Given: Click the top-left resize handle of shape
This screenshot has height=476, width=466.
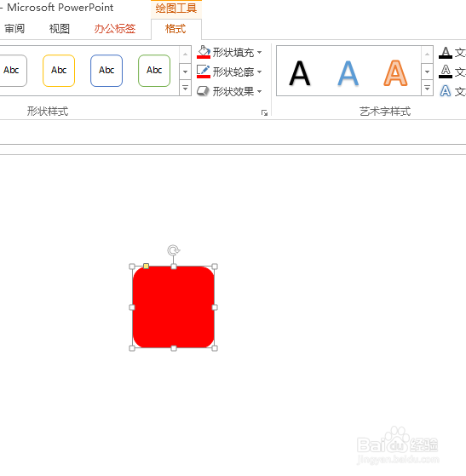Looking at the screenshot, I should (132, 267).
